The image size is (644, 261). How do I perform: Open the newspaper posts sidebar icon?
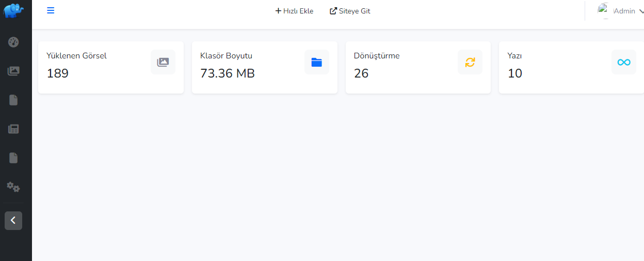click(13, 129)
